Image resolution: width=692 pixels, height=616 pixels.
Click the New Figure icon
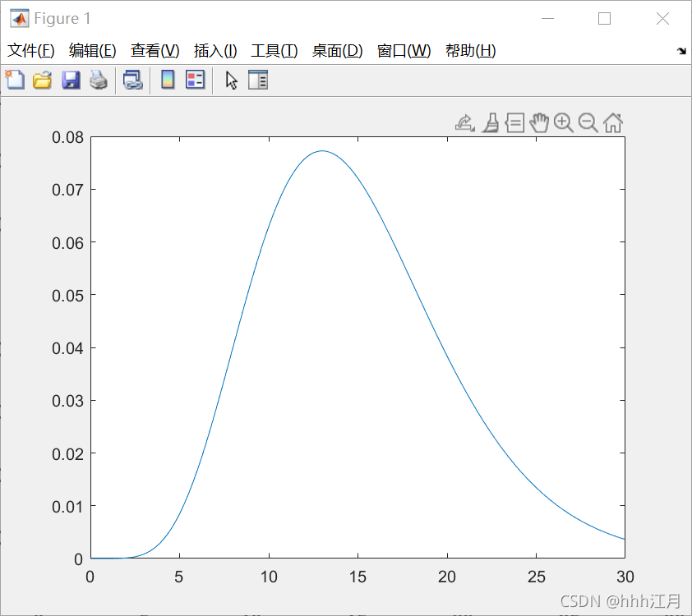(15, 80)
